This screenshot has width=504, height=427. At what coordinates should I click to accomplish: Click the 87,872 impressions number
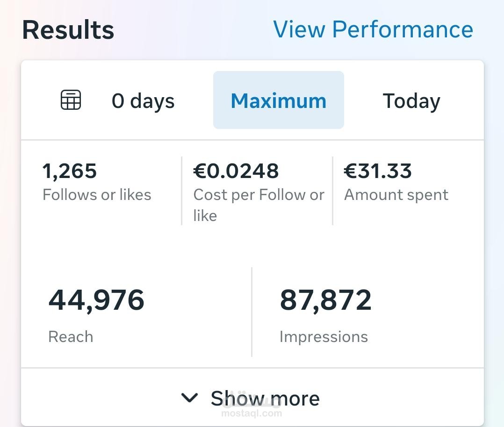coord(325,300)
